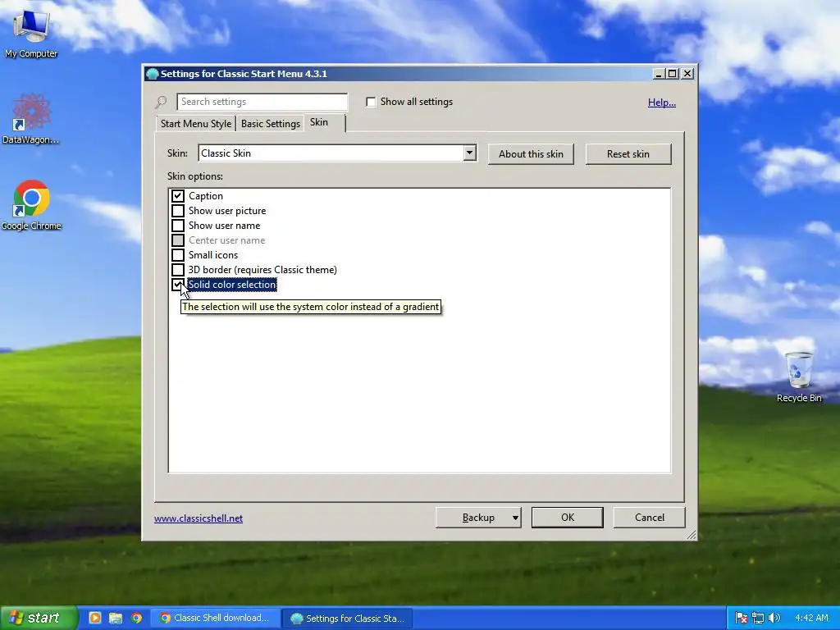This screenshot has height=630, width=840.
Task: Maximize the settings window
Action: pos(673,74)
